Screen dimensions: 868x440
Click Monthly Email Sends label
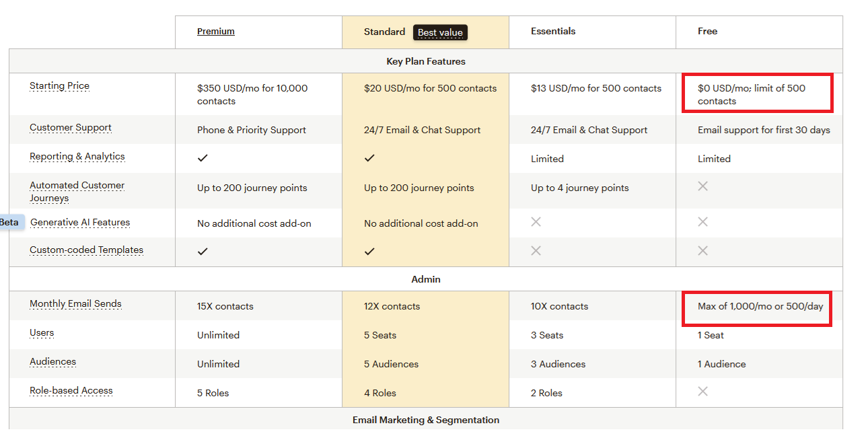(x=75, y=304)
